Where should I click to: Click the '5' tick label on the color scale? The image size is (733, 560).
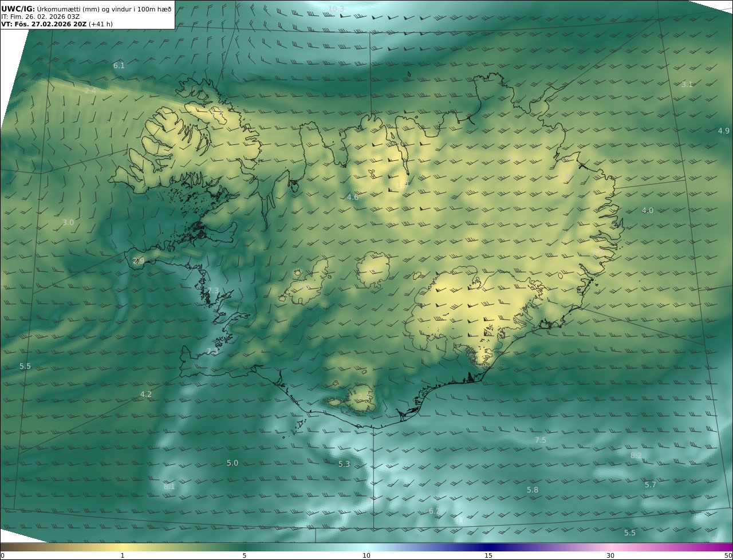pos(245,555)
